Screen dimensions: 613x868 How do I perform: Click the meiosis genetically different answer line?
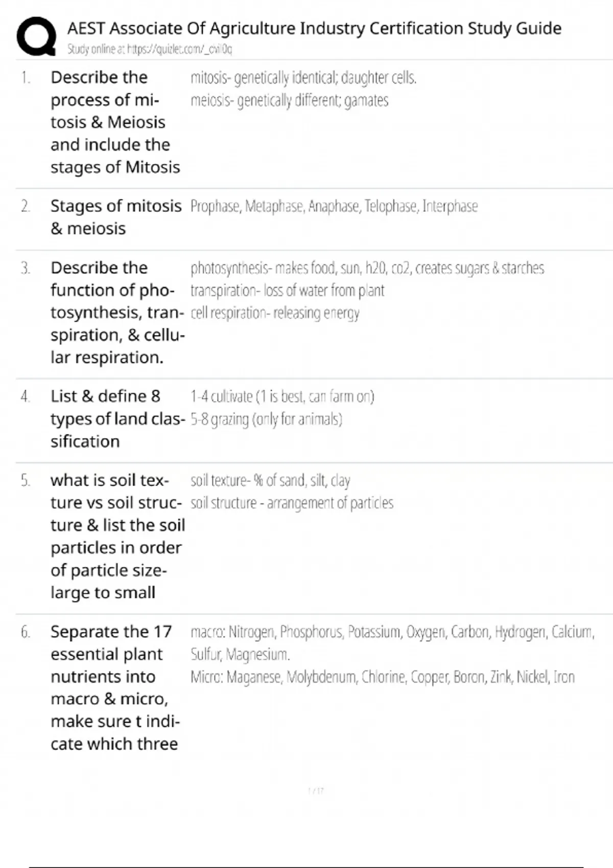[289, 100]
